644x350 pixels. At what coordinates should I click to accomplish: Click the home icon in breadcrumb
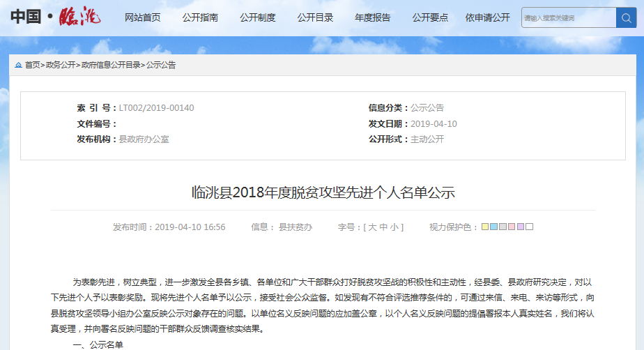click(18, 65)
